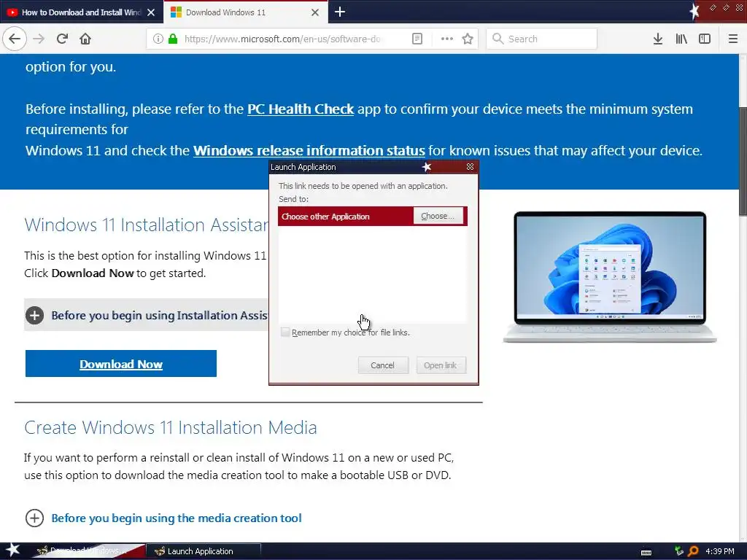
Task: Go to the browser home page icon
Action: [85, 39]
